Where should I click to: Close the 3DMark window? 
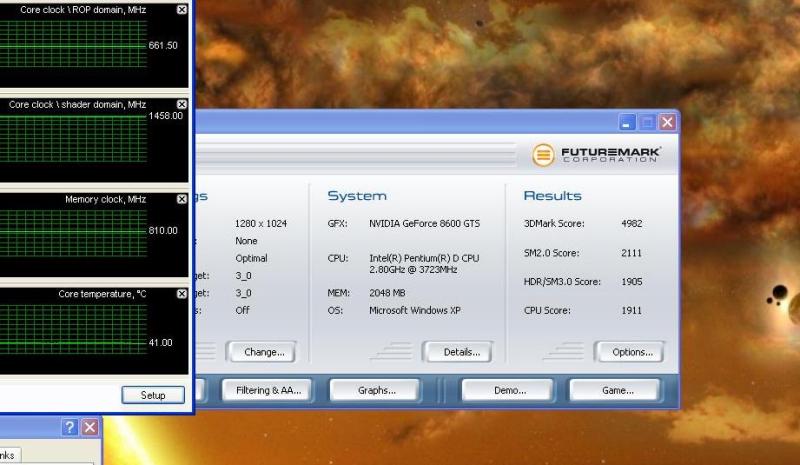point(668,123)
